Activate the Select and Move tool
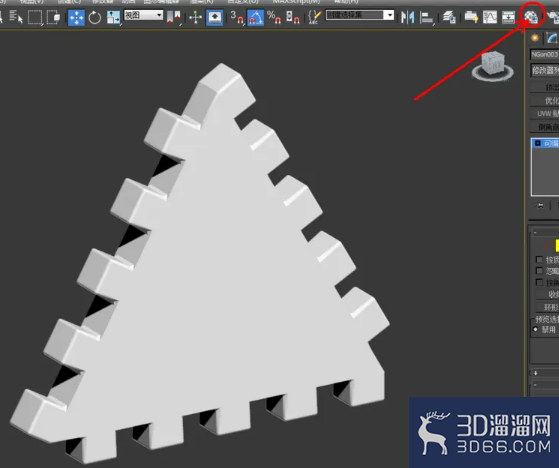Image resolution: width=559 pixels, height=468 pixels. [76, 17]
